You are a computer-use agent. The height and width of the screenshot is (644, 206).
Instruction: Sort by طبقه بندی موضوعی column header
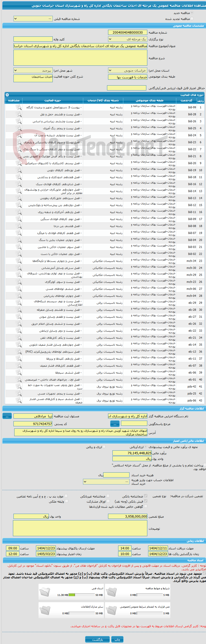150,100
